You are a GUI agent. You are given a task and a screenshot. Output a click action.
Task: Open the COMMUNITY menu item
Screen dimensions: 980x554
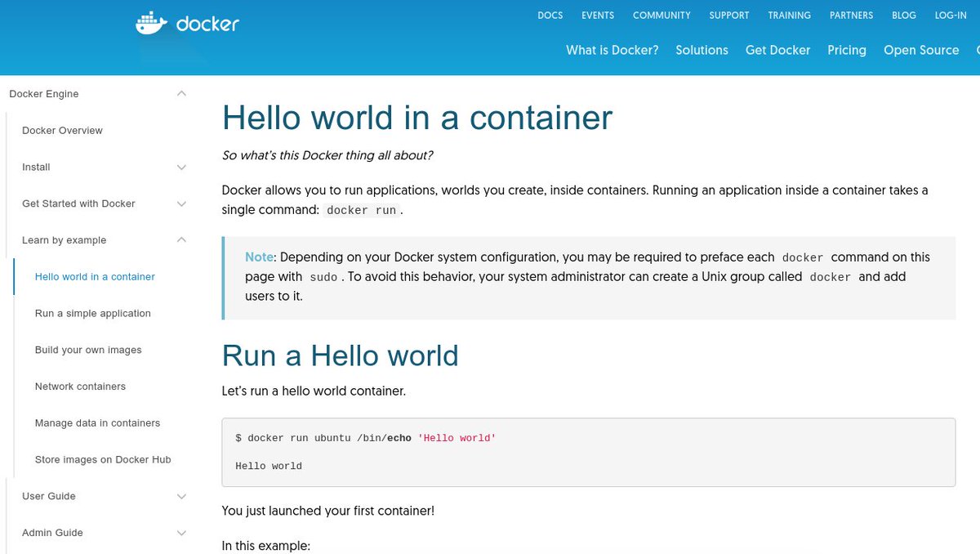[661, 16]
